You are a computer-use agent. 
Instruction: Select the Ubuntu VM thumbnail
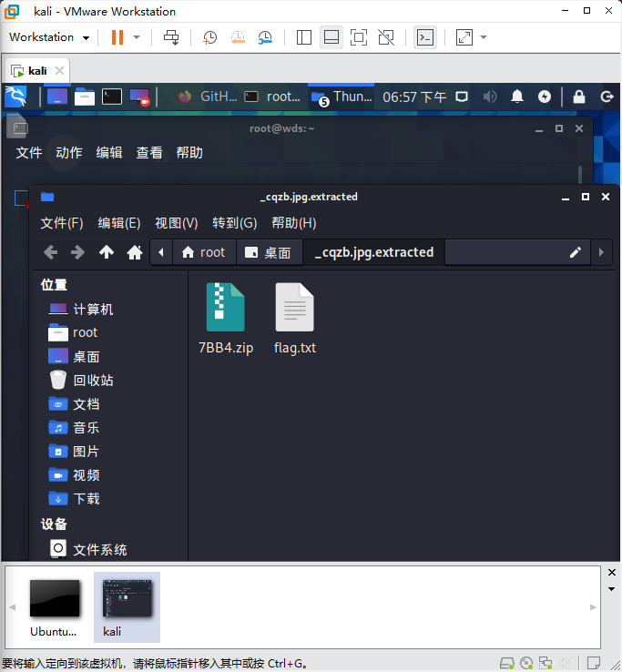click(x=55, y=607)
